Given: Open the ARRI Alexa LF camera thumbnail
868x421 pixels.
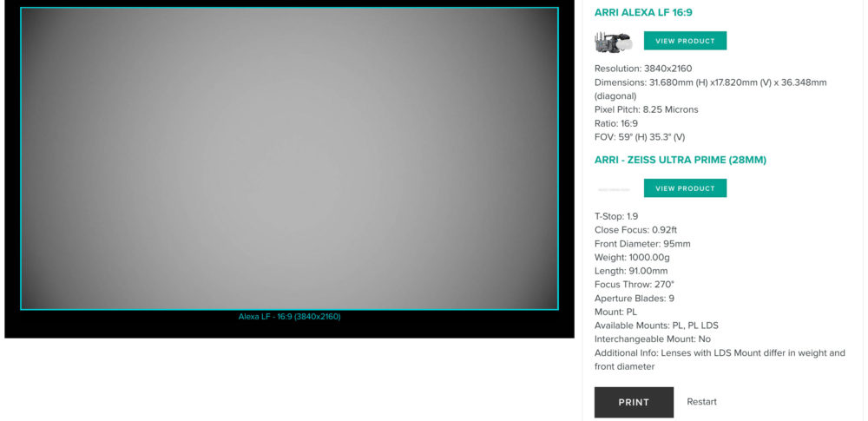Looking at the screenshot, I should pyautogui.click(x=614, y=42).
